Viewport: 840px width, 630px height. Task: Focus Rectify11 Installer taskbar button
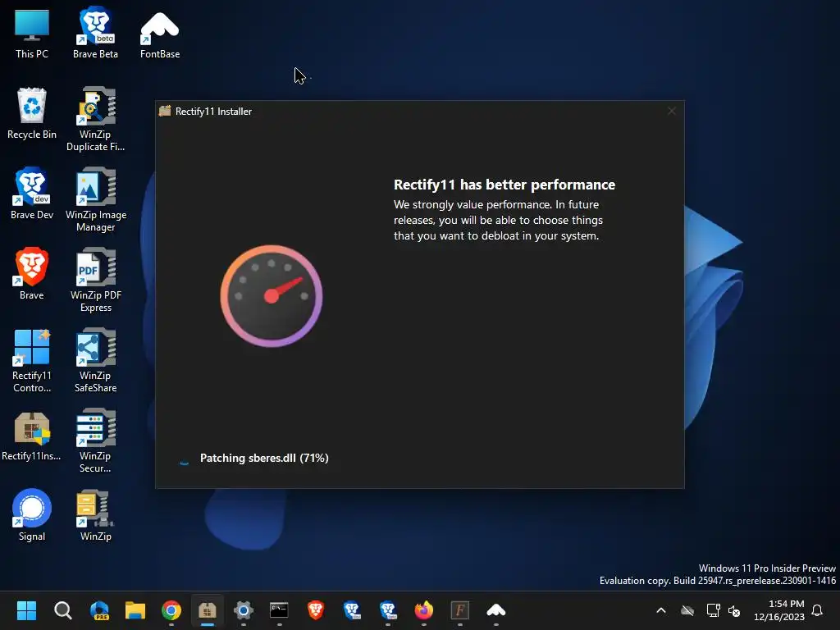coord(208,610)
